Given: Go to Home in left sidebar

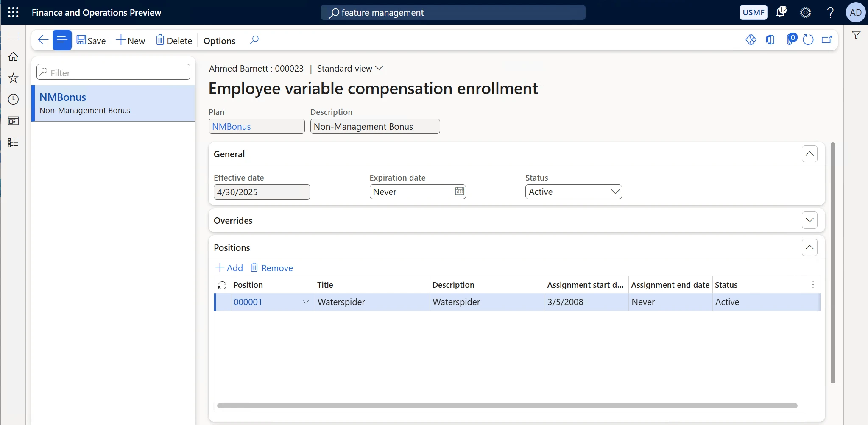Looking at the screenshot, I should pyautogui.click(x=13, y=56).
